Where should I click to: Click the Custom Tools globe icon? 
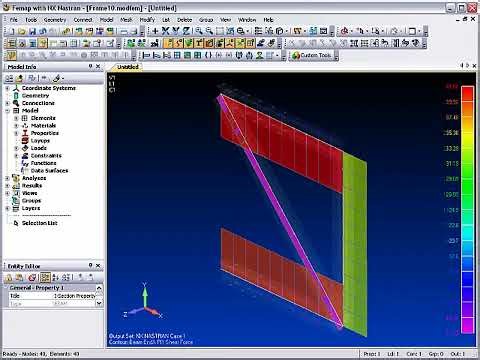click(296, 56)
